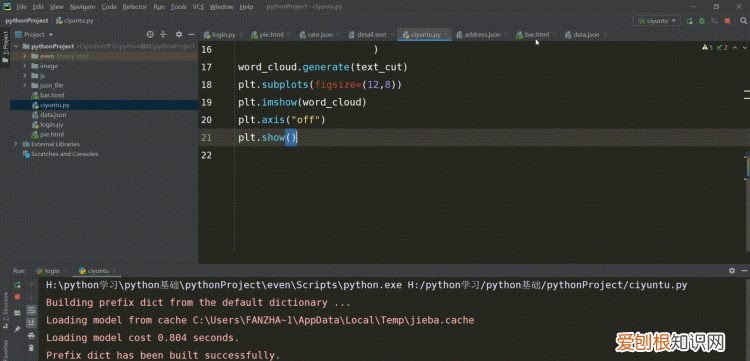Switch to the bar.html editor tab
Image resolution: width=750 pixels, height=361 pixels.
pyautogui.click(x=537, y=35)
